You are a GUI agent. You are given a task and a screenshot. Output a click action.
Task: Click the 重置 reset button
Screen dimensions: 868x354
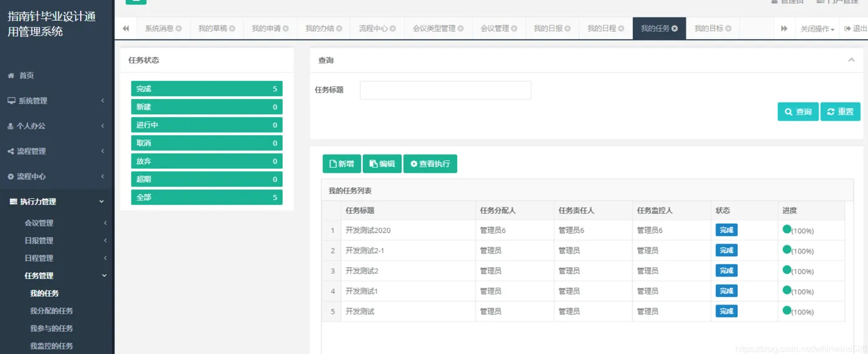click(840, 112)
